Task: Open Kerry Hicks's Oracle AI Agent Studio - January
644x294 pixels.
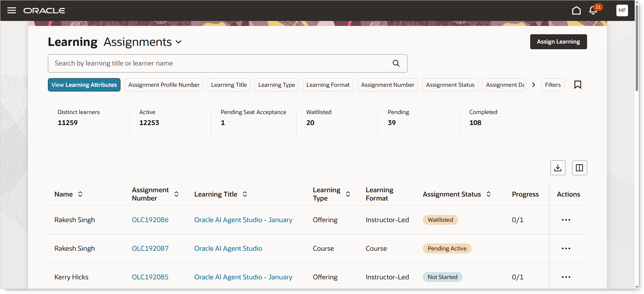Action: click(x=243, y=277)
